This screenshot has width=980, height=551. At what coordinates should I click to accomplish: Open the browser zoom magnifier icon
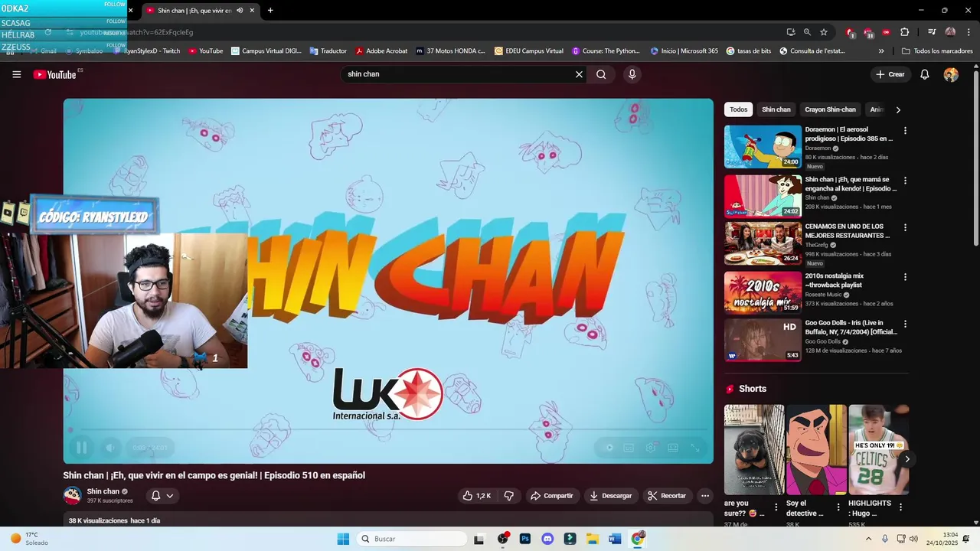(807, 32)
